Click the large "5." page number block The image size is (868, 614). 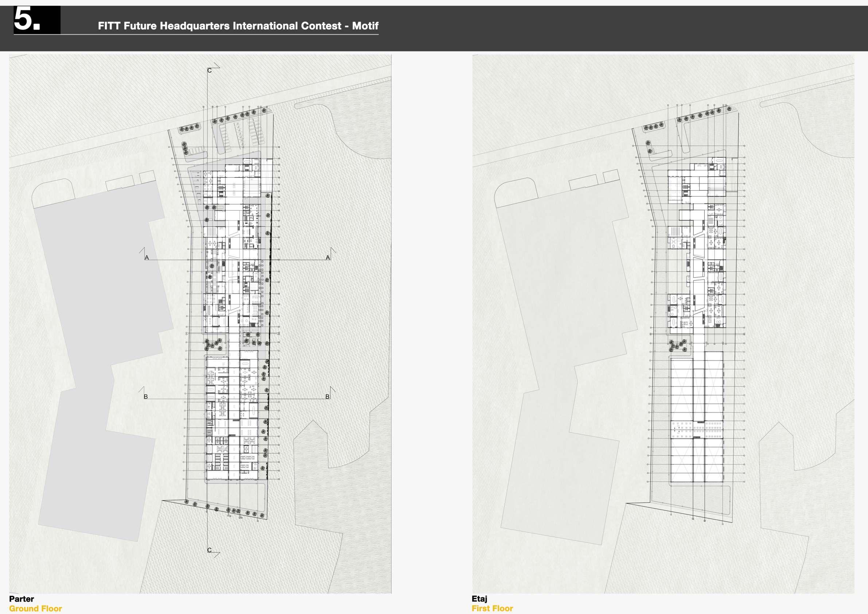click(x=36, y=20)
